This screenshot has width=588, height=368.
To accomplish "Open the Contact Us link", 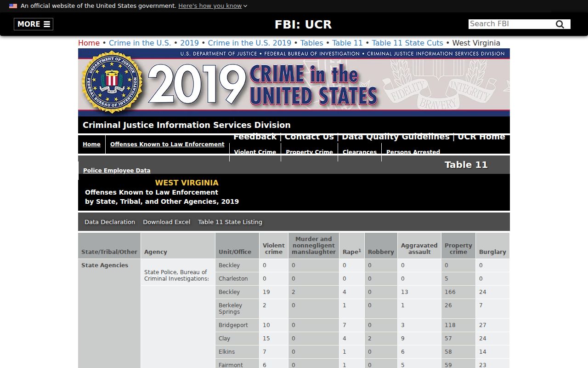I will (309, 137).
